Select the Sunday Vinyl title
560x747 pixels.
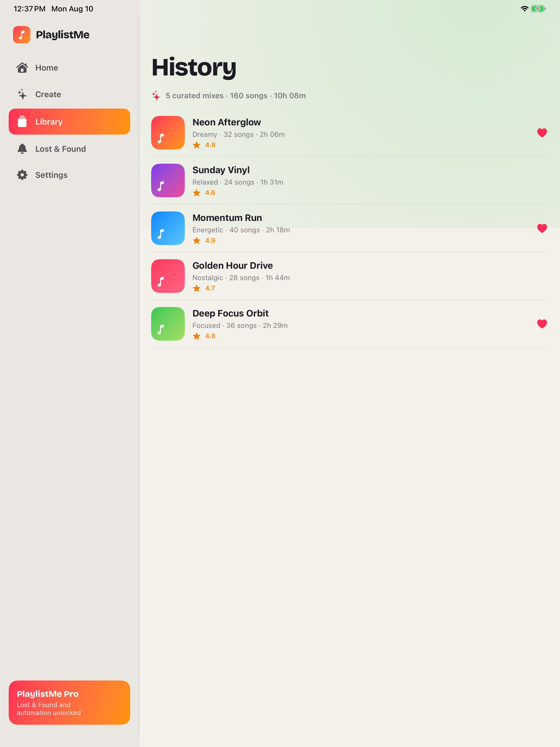[221, 170]
